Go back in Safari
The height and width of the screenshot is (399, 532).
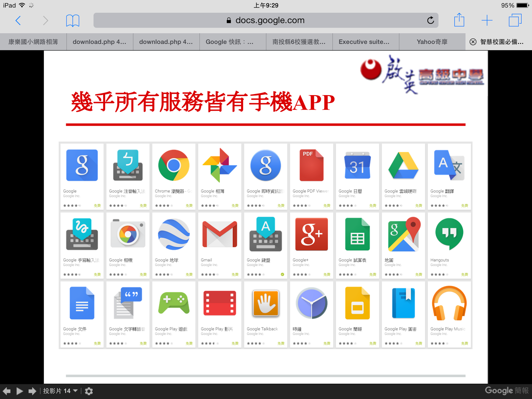(18, 21)
